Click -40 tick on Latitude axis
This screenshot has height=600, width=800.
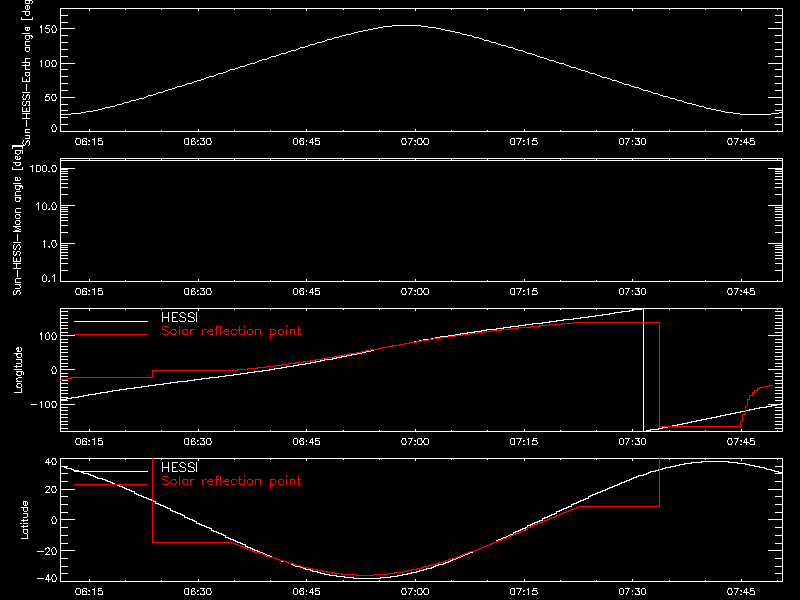click(47, 579)
